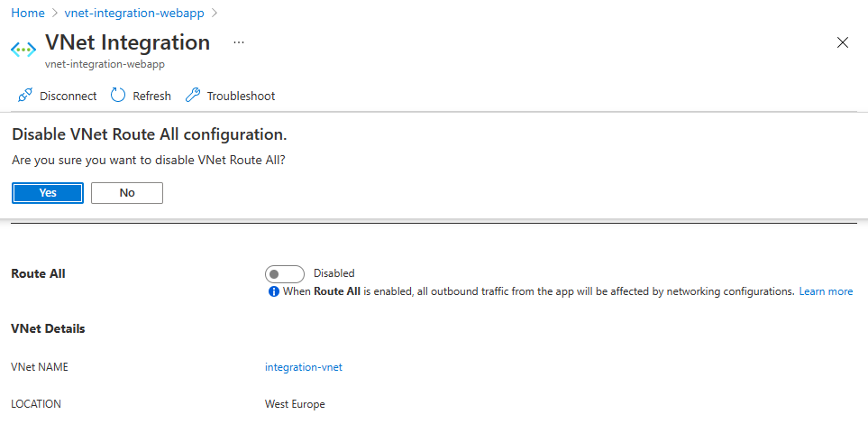Cancel by pressing the No button
Image resolution: width=868 pixels, height=424 pixels.
point(127,193)
